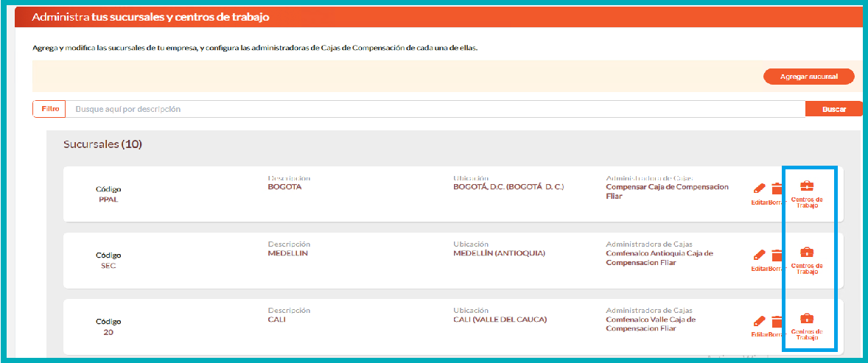868x363 pixels.
Task: Focus the description search field
Action: click(x=435, y=109)
